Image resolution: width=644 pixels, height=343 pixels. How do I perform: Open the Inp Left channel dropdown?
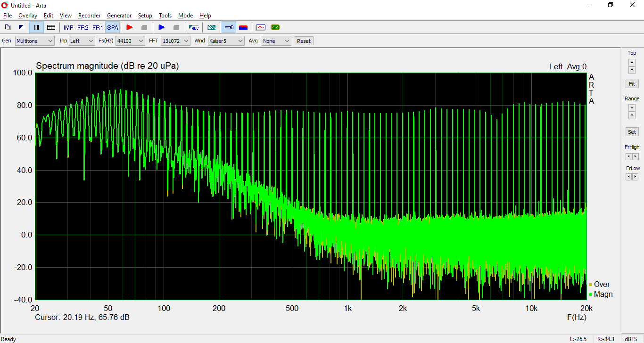82,41
